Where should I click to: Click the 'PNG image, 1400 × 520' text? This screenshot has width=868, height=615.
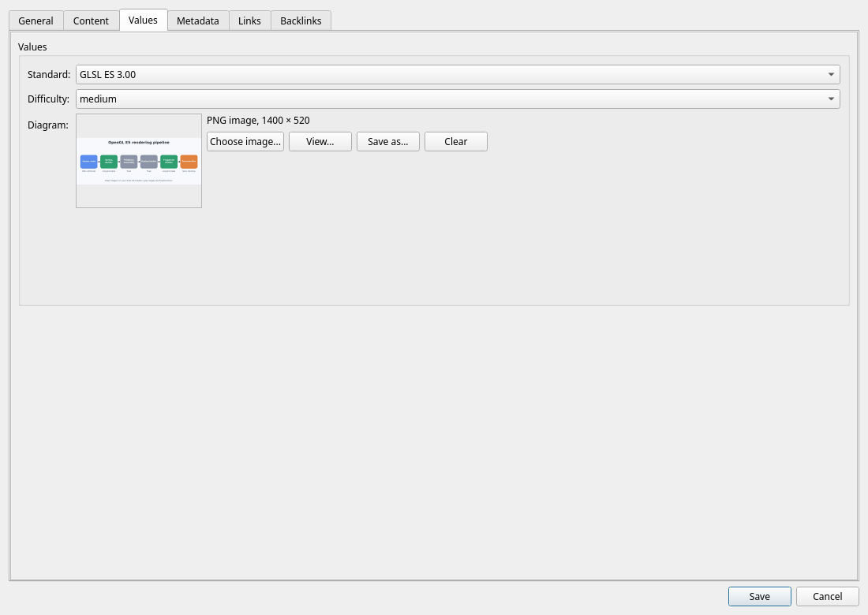tap(258, 121)
